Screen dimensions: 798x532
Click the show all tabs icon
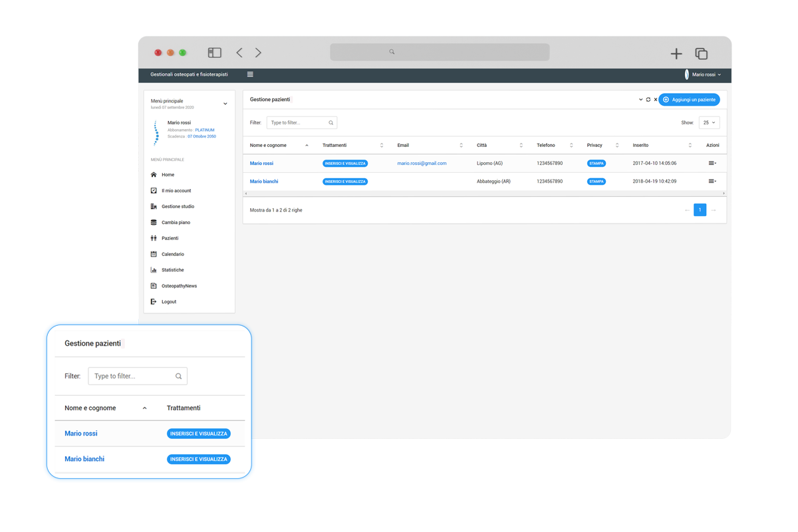701,54
